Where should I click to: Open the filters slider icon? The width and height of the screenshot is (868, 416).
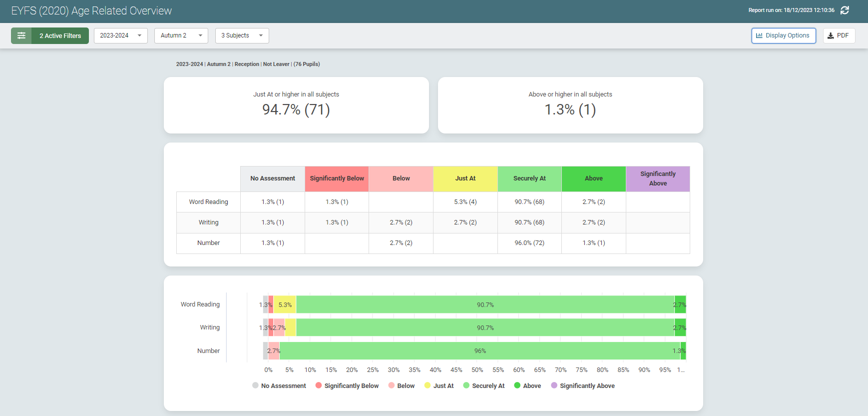pyautogui.click(x=21, y=35)
